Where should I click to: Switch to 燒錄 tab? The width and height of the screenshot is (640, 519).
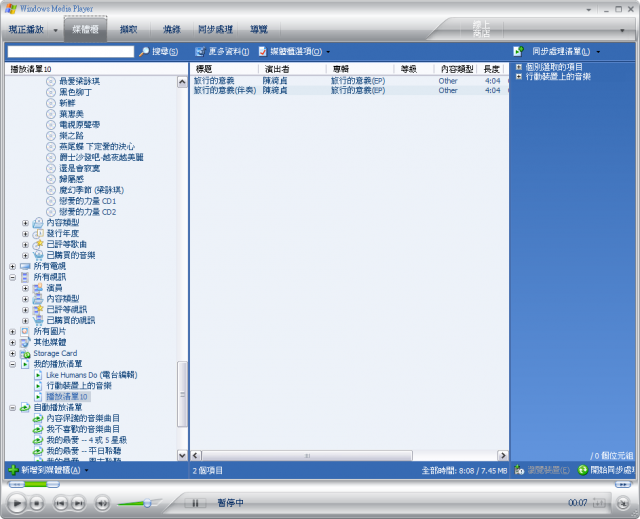click(172, 29)
